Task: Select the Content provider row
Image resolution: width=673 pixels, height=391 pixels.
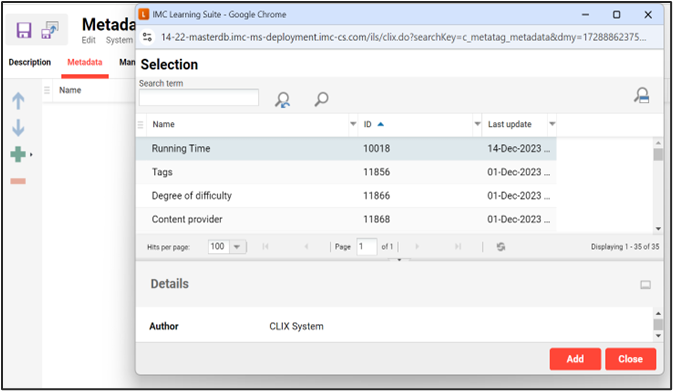Action: click(x=346, y=219)
